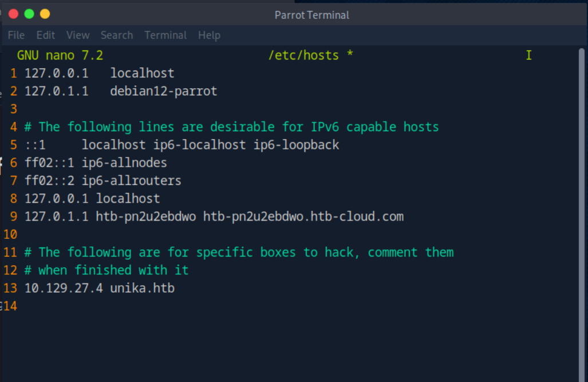Viewport: 588px width, 382px height.
Task: Open the Help menu
Action: click(209, 35)
